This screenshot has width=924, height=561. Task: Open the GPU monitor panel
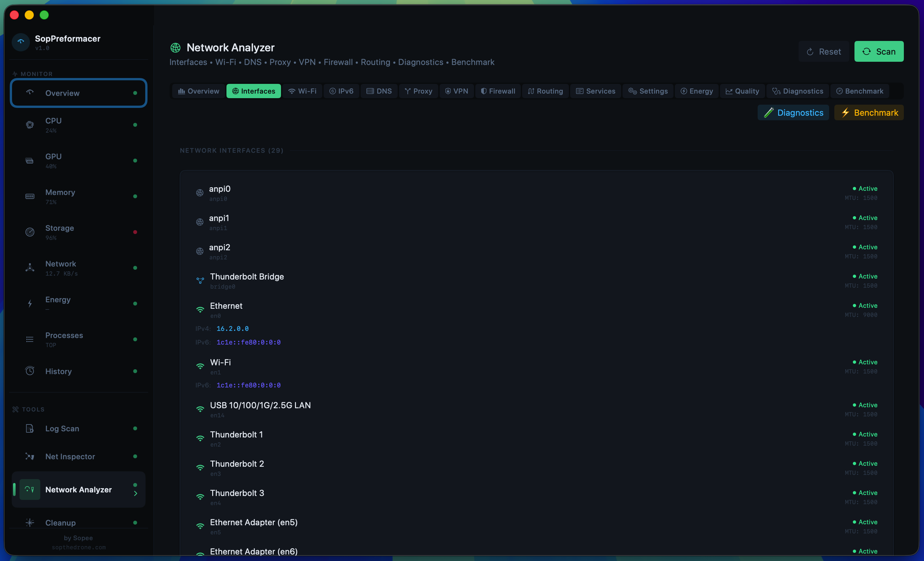click(x=78, y=160)
